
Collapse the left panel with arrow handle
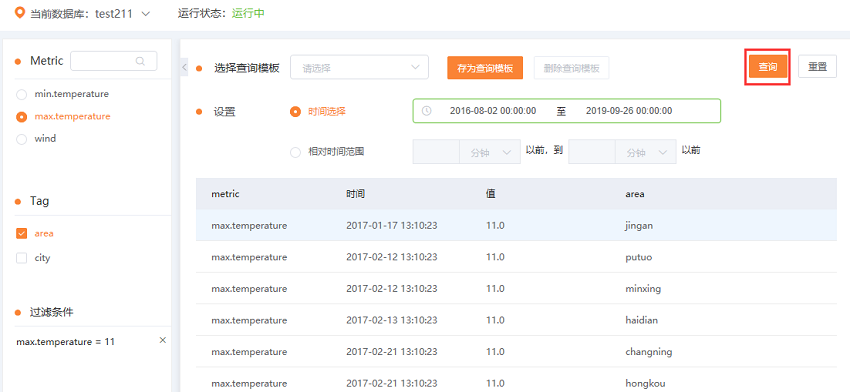coord(184,67)
